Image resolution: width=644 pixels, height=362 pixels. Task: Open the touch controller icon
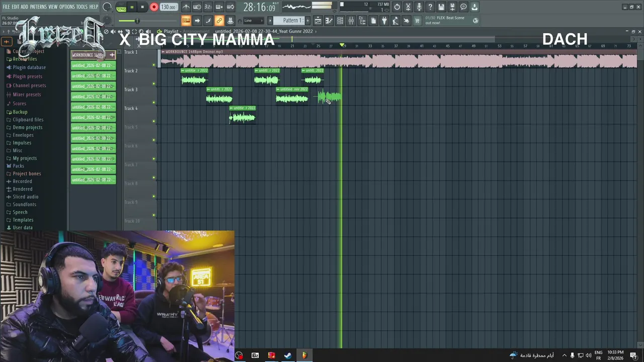(x=407, y=21)
